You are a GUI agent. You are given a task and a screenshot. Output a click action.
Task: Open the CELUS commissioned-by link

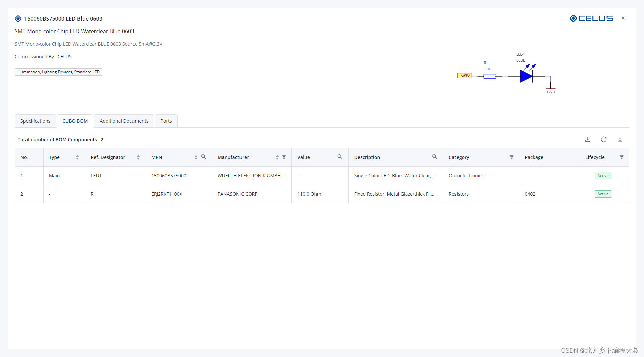64,57
